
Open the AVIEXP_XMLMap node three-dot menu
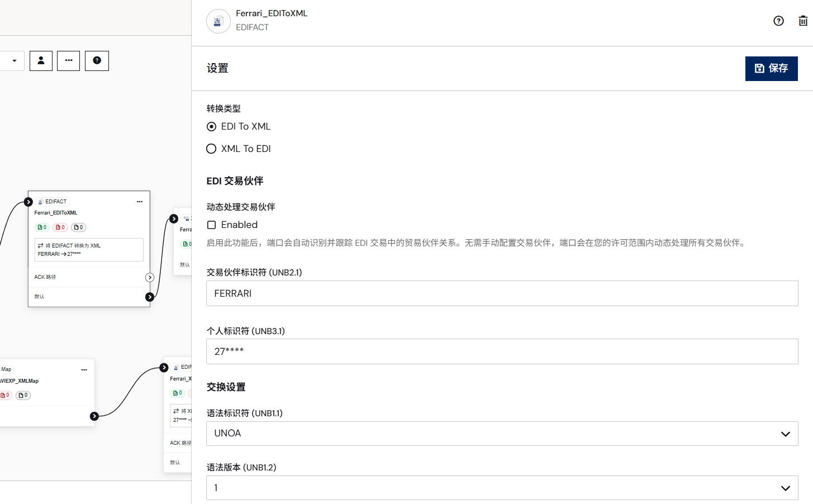84,370
